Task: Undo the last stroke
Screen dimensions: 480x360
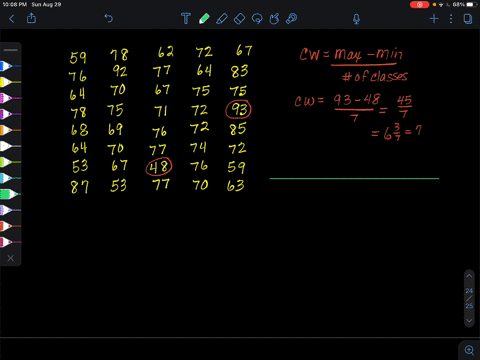Action: [109, 18]
